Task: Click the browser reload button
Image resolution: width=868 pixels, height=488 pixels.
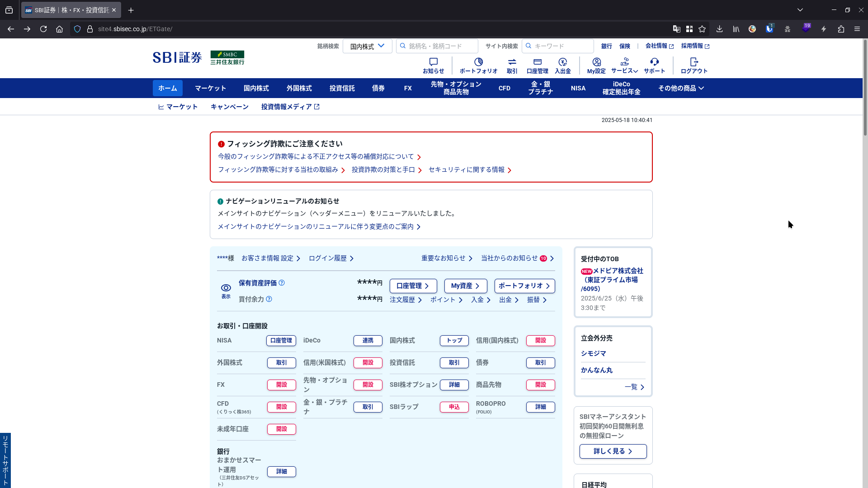Action: click(43, 29)
